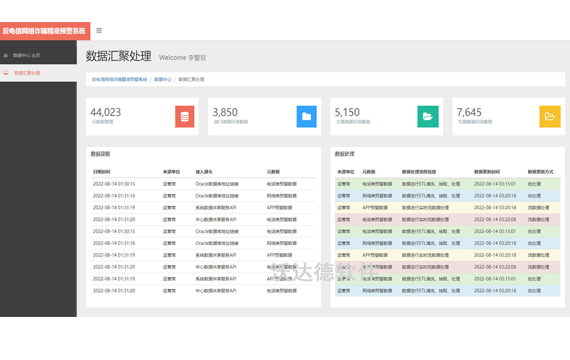The image size is (570, 360).
Task: Select the first pink 2022-08-14 03:22:08 row in 数据处理
Action: tap(447, 220)
